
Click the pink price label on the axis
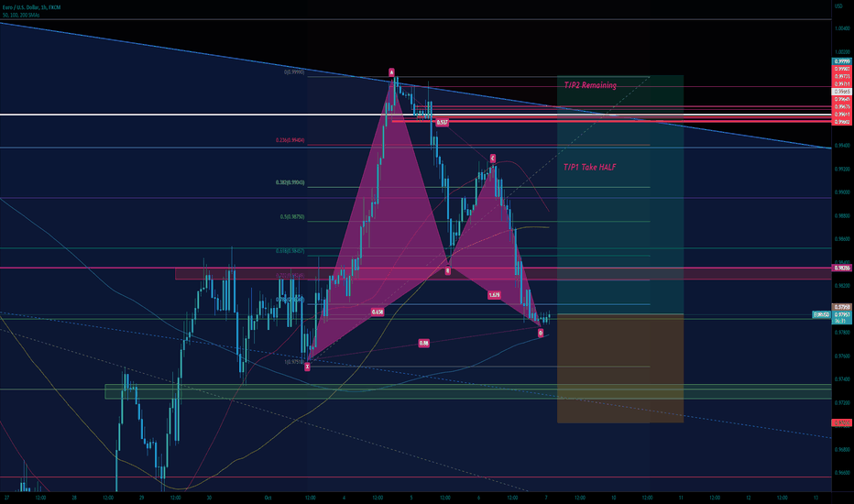842,268
